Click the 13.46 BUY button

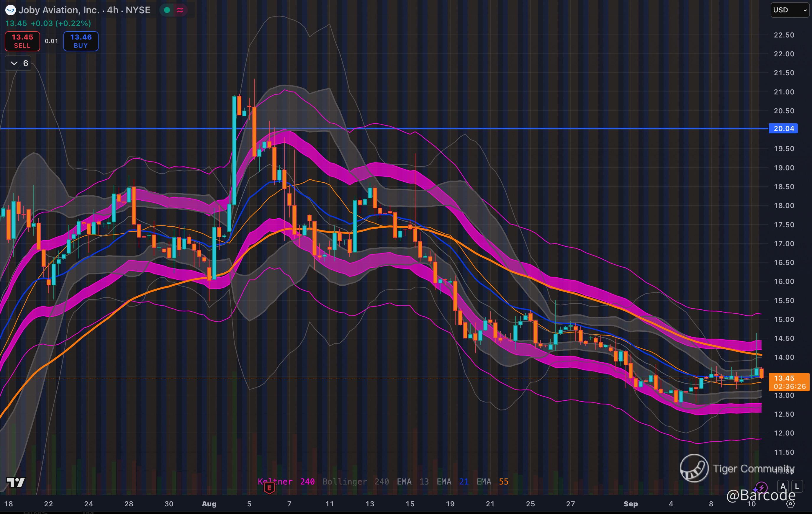[81, 41]
